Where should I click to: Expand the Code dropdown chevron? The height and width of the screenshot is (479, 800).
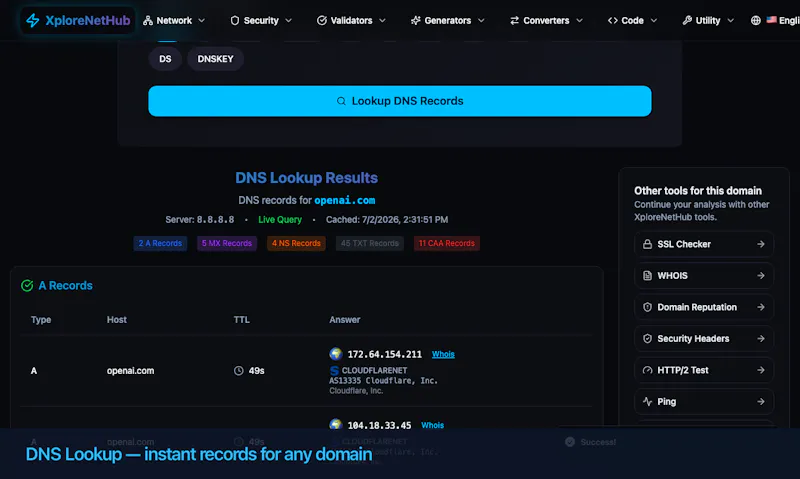coord(654,20)
